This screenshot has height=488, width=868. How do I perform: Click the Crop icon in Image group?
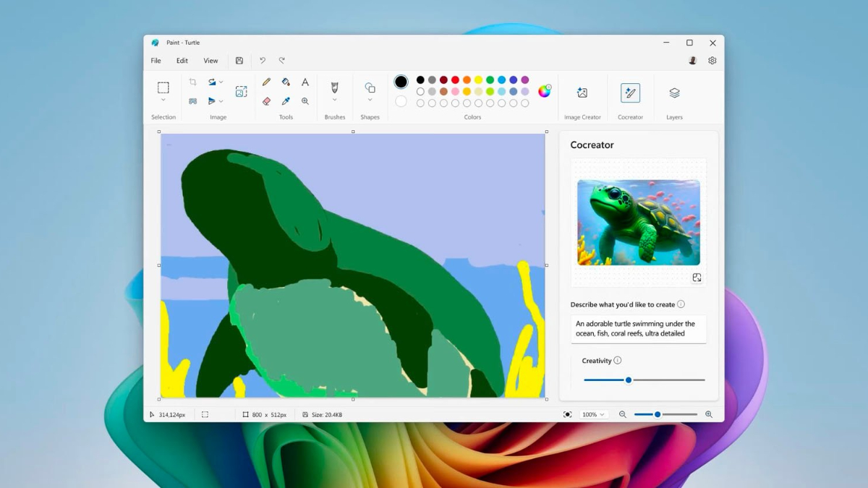(192, 82)
